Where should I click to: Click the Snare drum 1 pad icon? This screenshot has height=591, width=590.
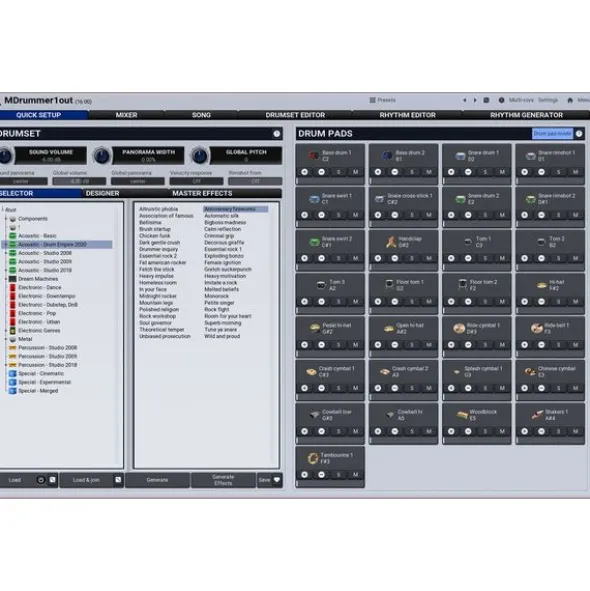point(460,156)
